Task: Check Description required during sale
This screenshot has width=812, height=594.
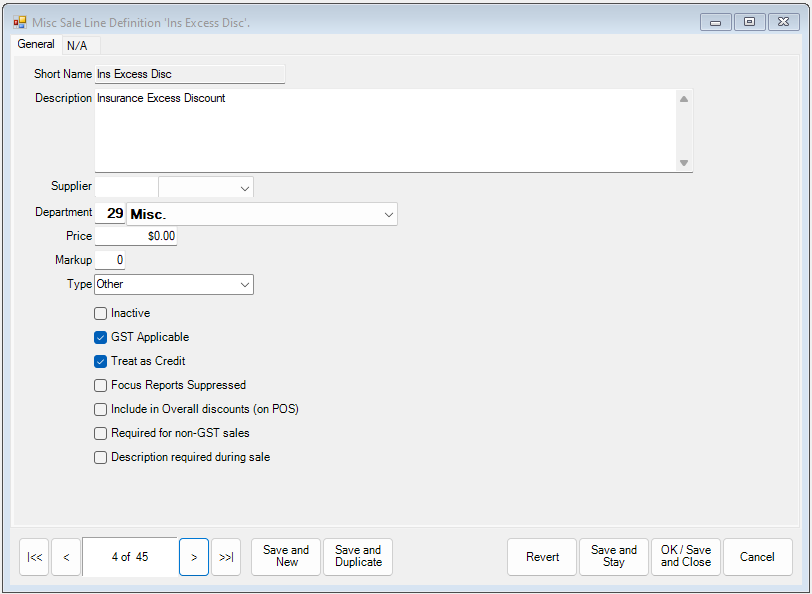Action: (100, 457)
